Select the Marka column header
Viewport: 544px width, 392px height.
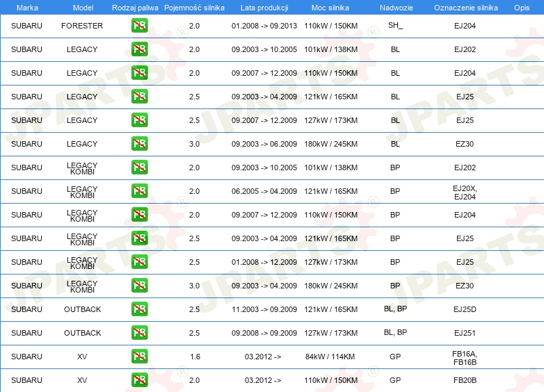27,8
